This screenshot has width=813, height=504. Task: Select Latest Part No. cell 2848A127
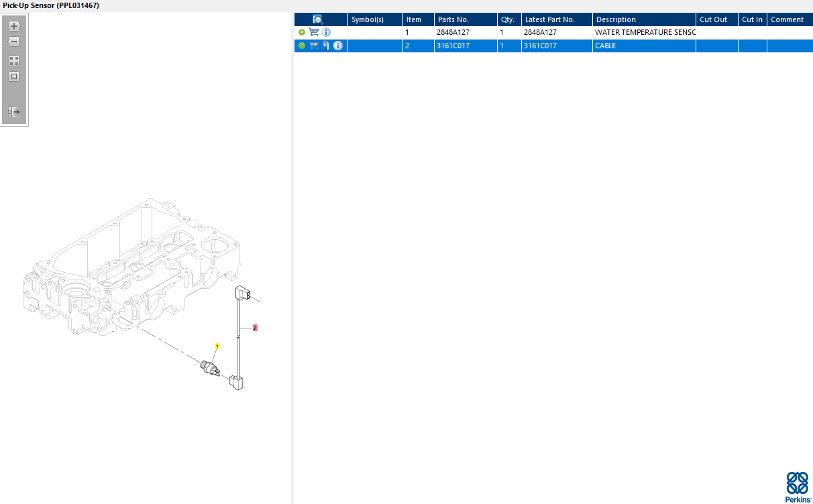click(557, 32)
